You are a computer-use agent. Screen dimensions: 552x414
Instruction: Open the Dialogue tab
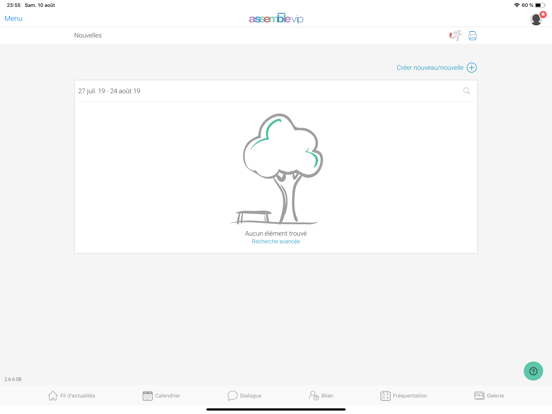(x=244, y=396)
